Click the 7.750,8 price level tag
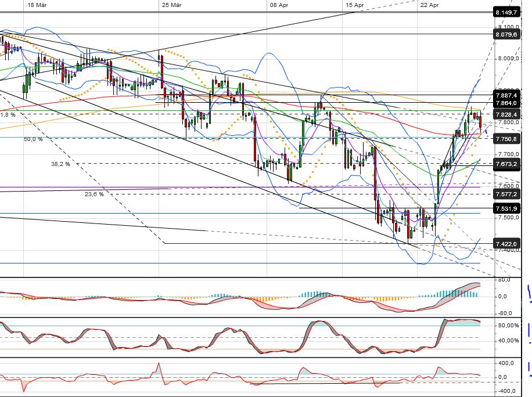This screenshot has height=397, width=532. pos(506,139)
